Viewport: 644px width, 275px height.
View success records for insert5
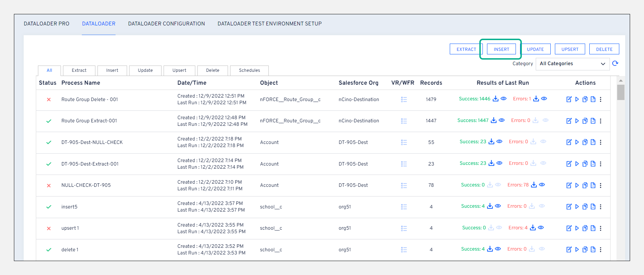498,206
